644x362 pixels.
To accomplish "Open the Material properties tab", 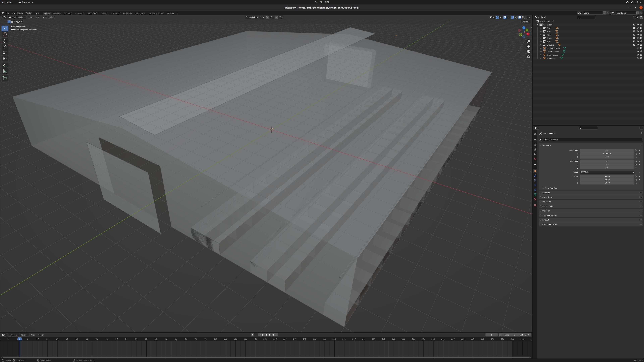I will point(535,199).
